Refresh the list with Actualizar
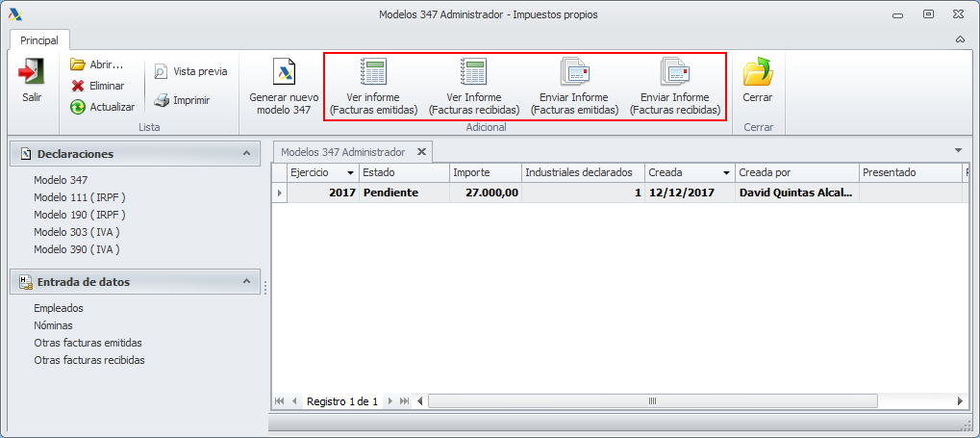The width and height of the screenshot is (980, 438). pyautogui.click(x=103, y=107)
